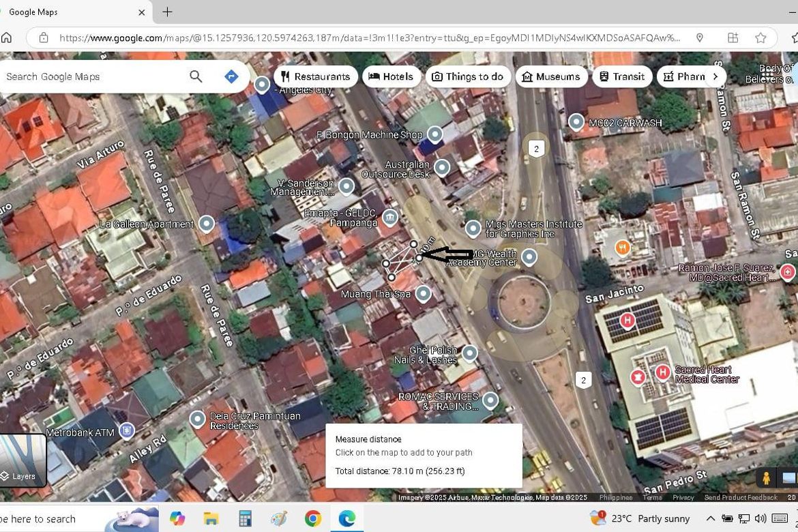798x532 pixels.
Task: Click the ROMAC SERVICES & TRADING pin
Action: pyautogui.click(x=490, y=400)
